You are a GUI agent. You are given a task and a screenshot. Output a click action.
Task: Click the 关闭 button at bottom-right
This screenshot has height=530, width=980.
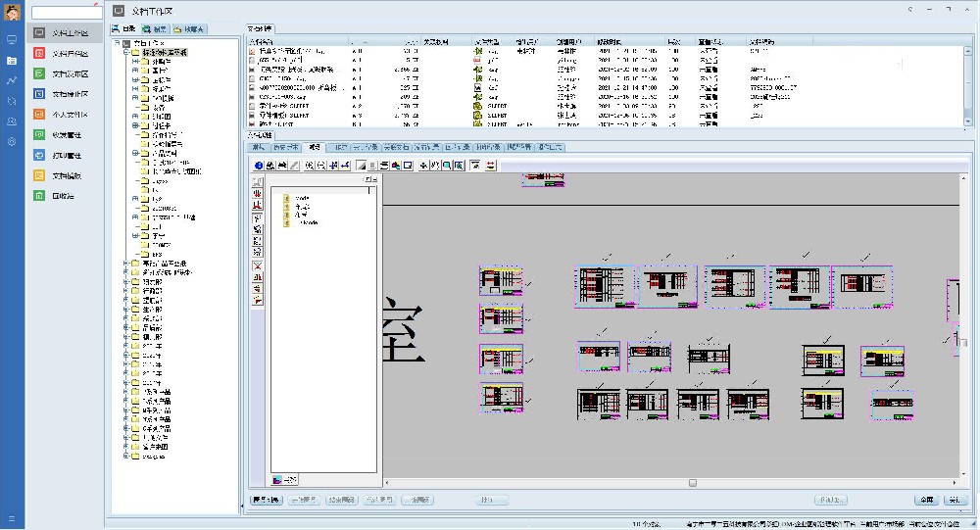953,500
